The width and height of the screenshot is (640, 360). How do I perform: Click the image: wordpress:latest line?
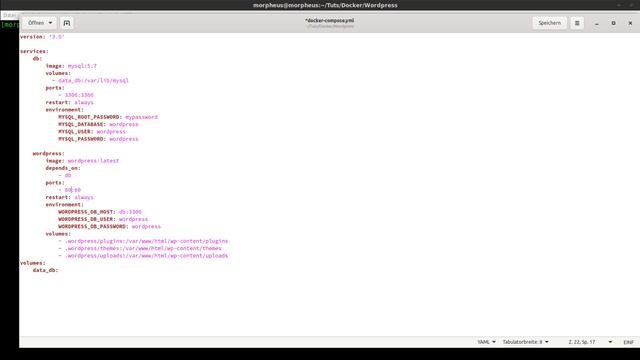(x=82, y=161)
